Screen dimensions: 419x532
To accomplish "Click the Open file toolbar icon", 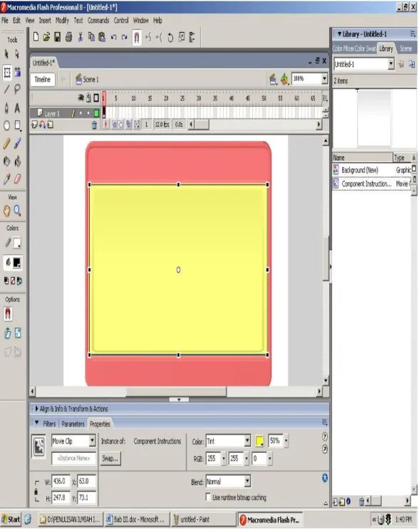I will pyautogui.click(x=46, y=37).
